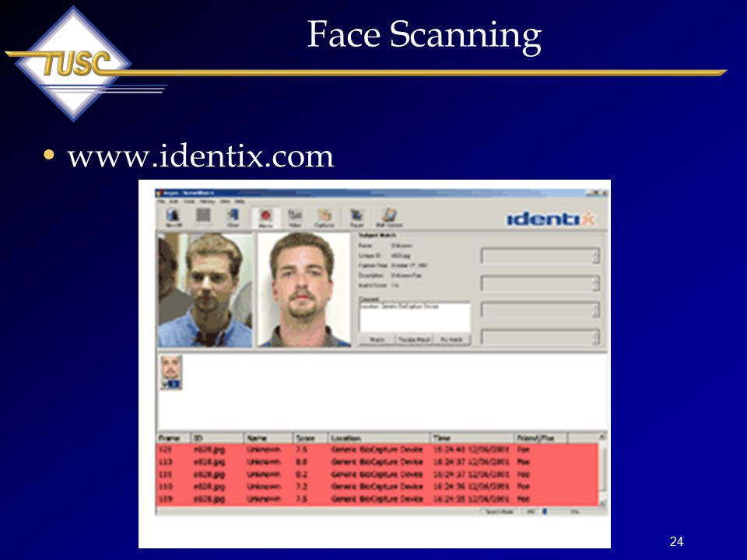Select the Video toolbar icon

pyautogui.click(x=296, y=218)
